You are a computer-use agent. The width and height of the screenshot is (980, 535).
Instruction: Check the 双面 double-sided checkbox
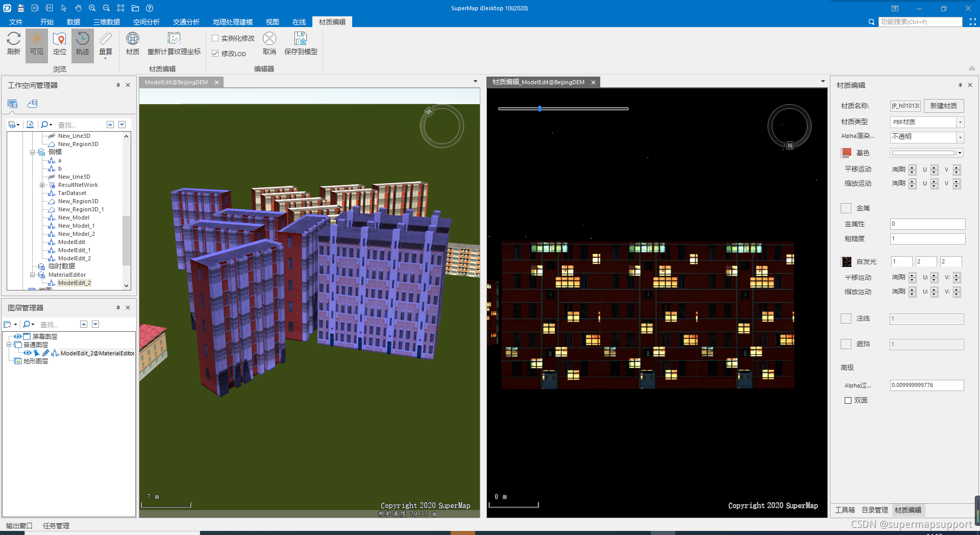point(848,401)
